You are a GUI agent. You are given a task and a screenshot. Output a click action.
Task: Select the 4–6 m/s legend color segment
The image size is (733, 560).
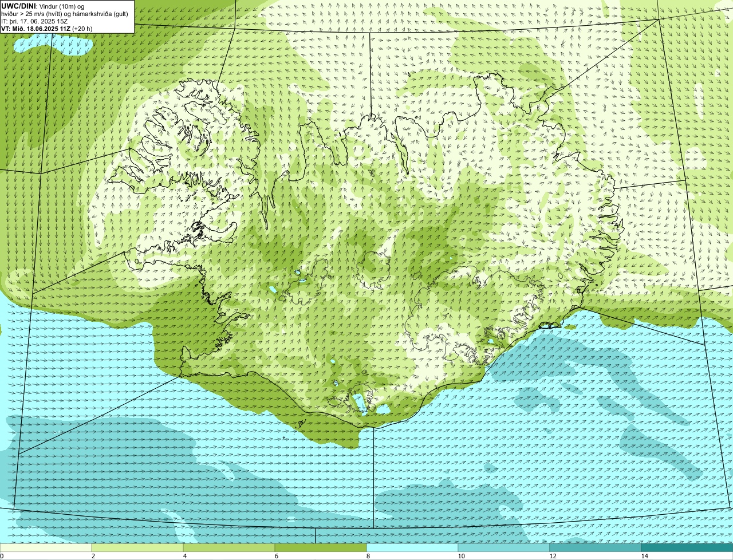229,548
